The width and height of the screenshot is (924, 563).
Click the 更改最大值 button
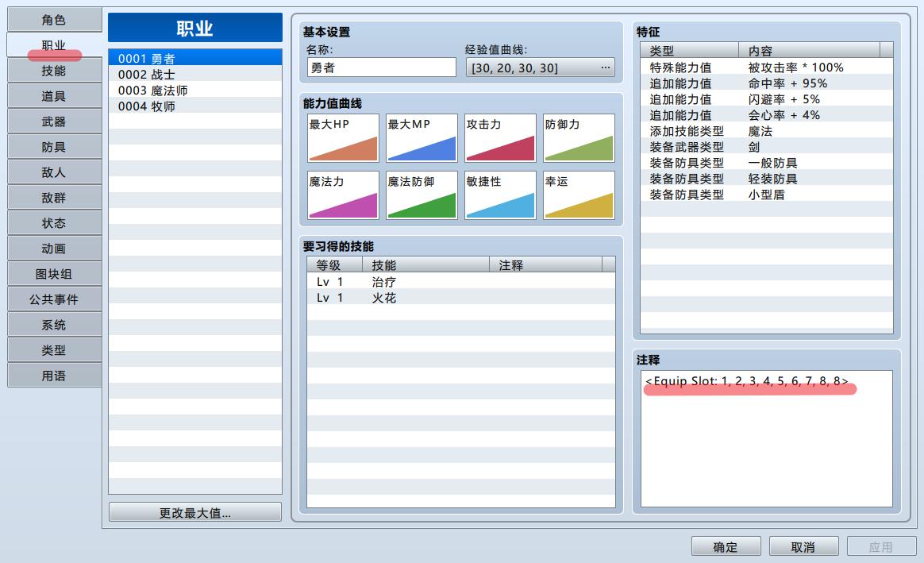pos(195,512)
